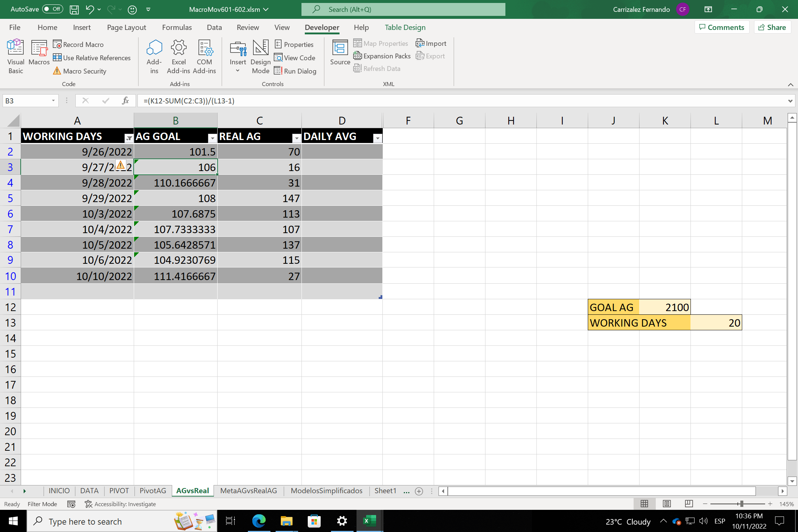
Task: Start Record Macro
Action: coord(78,44)
